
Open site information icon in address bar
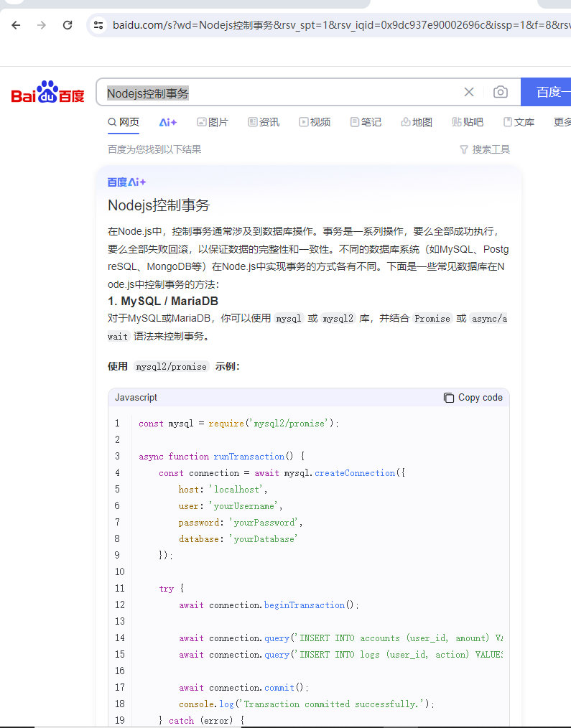98,25
